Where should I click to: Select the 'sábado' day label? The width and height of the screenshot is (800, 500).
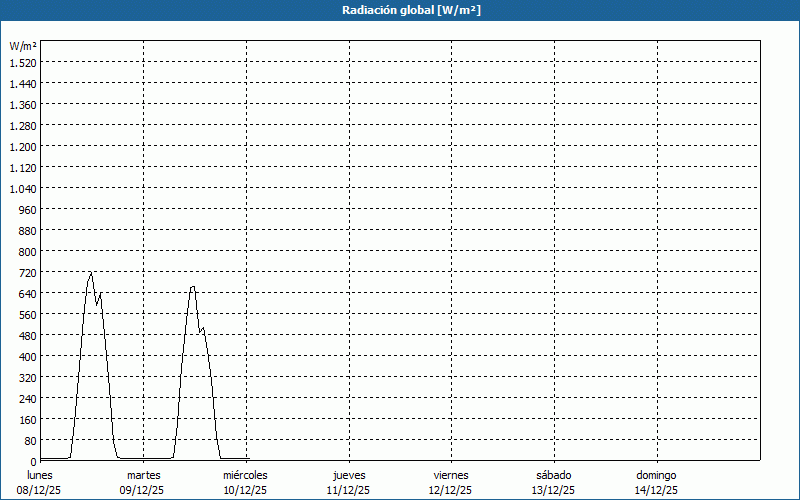[553, 475]
